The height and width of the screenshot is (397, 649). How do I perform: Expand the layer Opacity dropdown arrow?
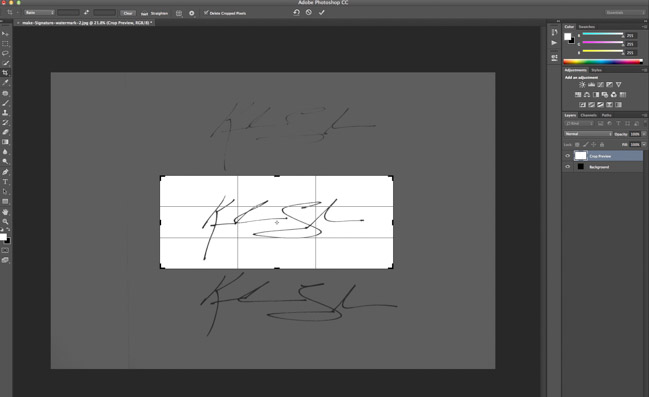(644, 134)
